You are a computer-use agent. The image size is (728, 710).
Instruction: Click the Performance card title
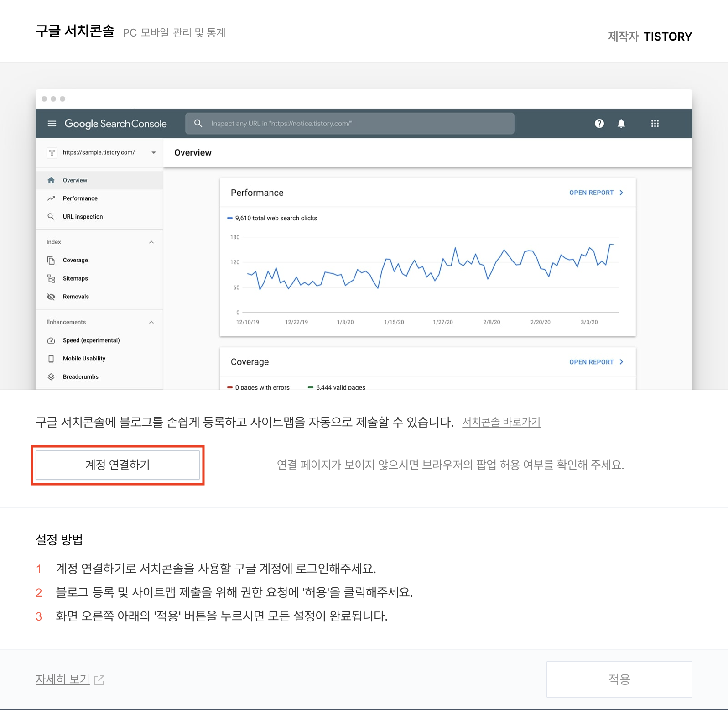click(257, 193)
